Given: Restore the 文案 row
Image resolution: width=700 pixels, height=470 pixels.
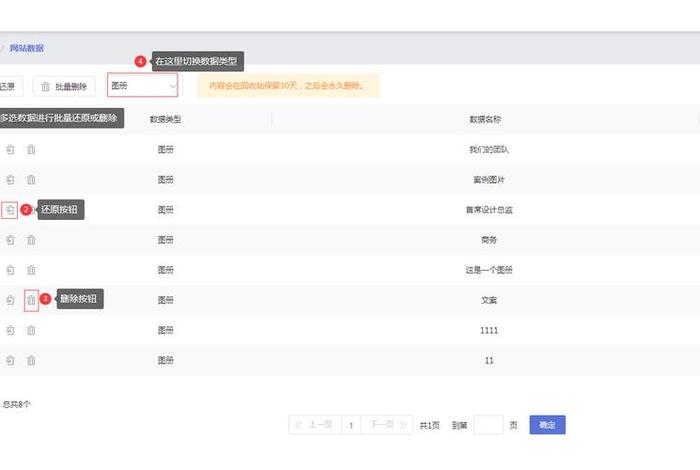Looking at the screenshot, I should pos(10,300).
